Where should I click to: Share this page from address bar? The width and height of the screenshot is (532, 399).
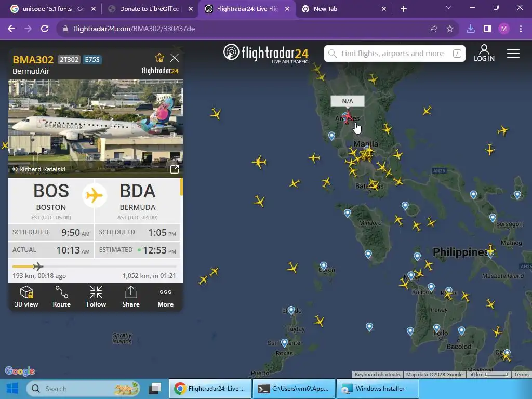pos(433,29)
